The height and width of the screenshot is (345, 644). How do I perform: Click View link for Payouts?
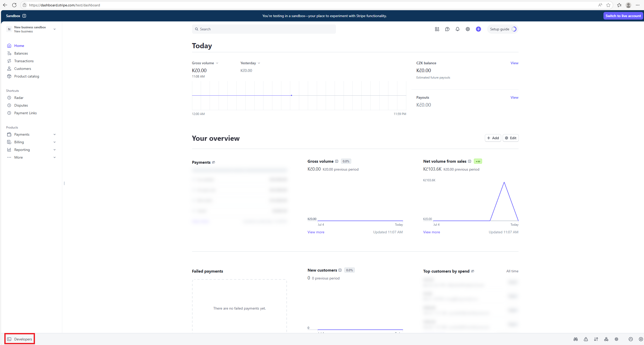tap(514, 97)
